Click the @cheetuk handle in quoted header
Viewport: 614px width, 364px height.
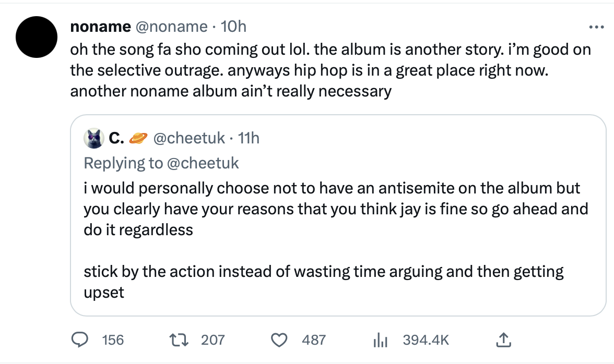click(188, 138)
